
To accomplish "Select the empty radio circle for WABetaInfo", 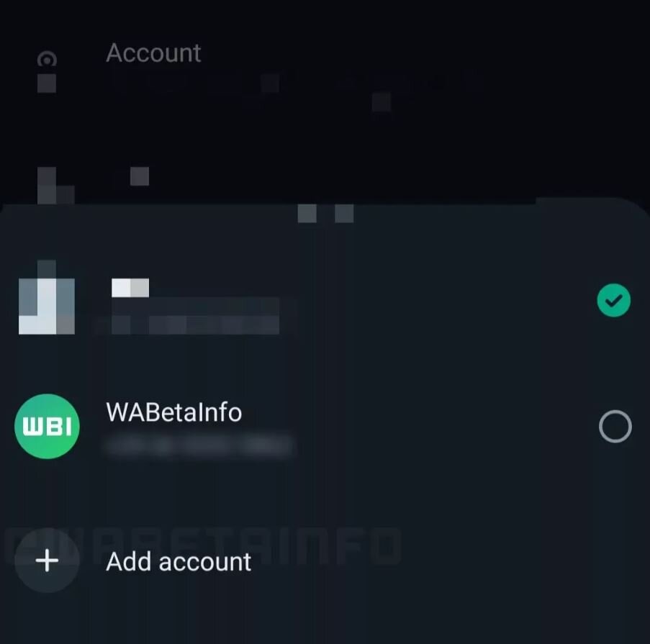I will (615, 427).
